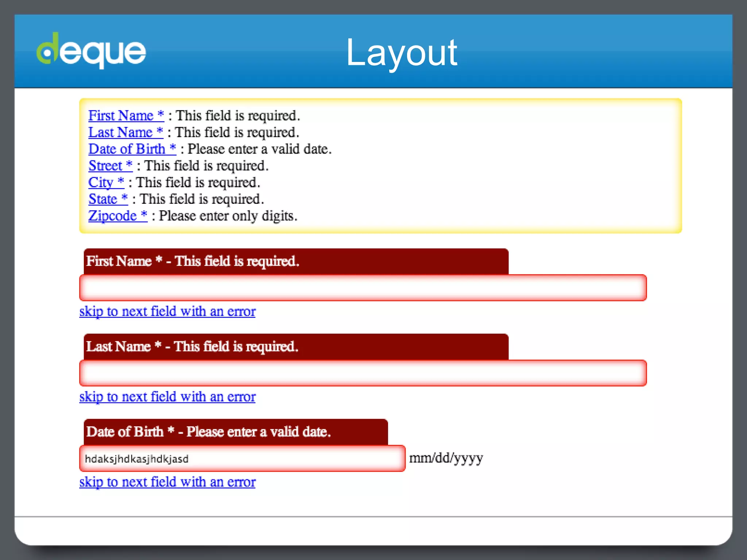
Task: Skip to next error below Last Name
Action: 167,397
